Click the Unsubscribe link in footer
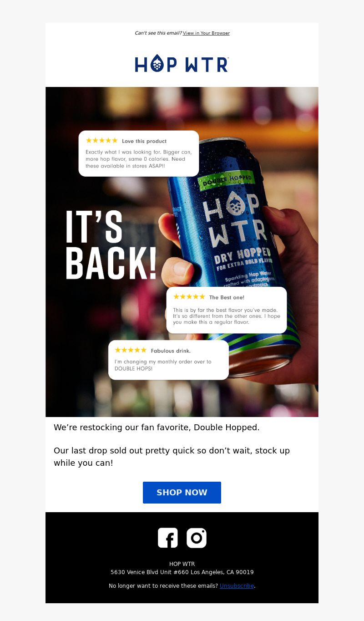The width and height of the screenshot is (364, 621). [237, 586]
